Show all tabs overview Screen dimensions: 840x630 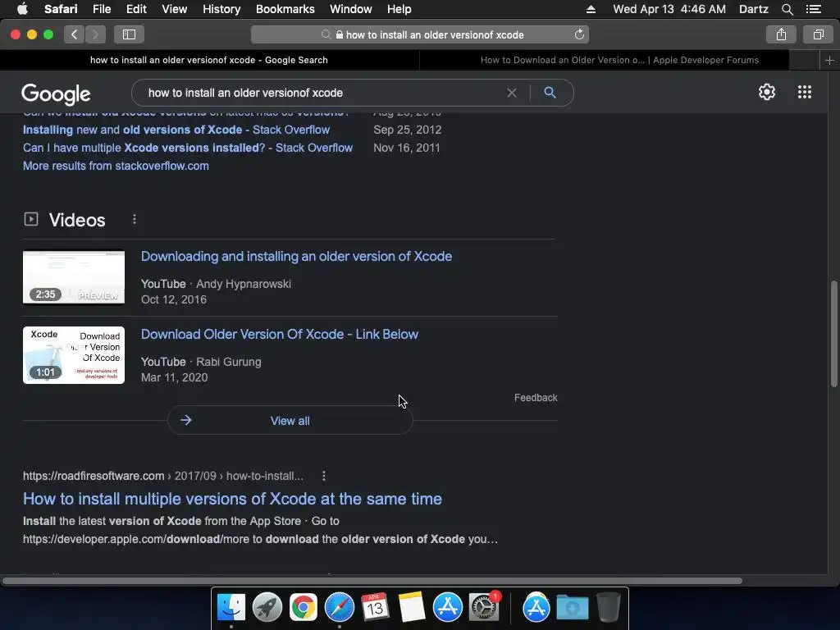(x=818, y=34)
